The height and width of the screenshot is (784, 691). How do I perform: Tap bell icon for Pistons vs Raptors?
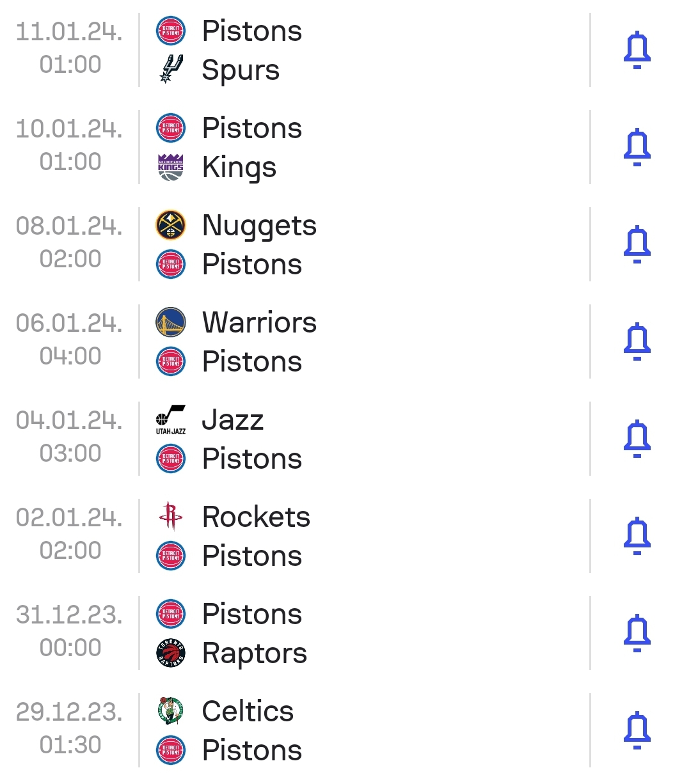click(x=637, y=633)
